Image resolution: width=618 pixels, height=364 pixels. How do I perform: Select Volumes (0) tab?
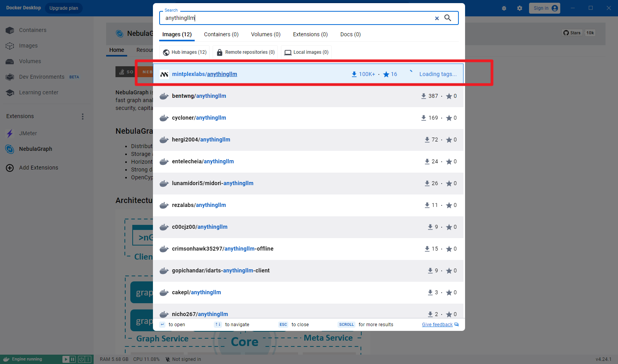266,34
